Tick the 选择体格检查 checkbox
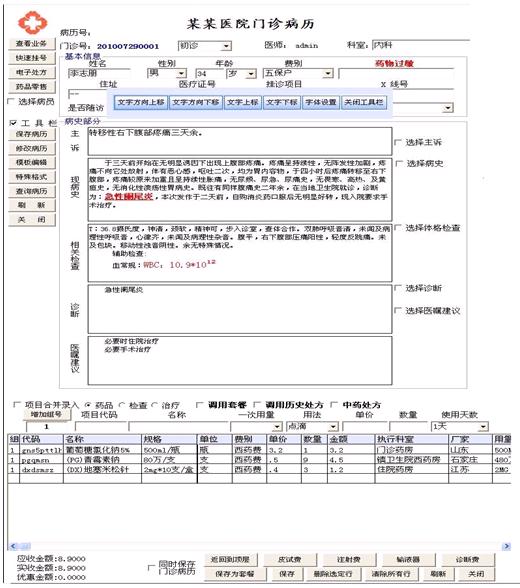Screen dimensions: 520x588 click(398, 227)
